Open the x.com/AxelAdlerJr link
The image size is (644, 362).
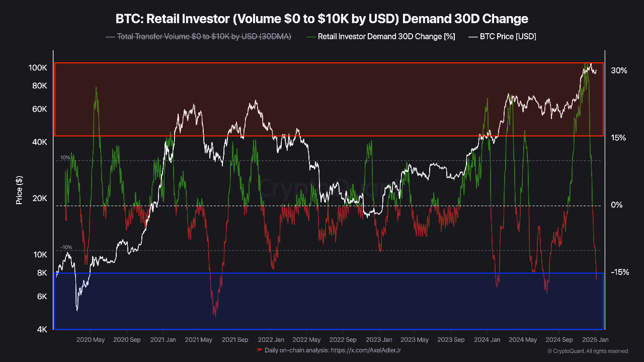click(x=366, y=350)
